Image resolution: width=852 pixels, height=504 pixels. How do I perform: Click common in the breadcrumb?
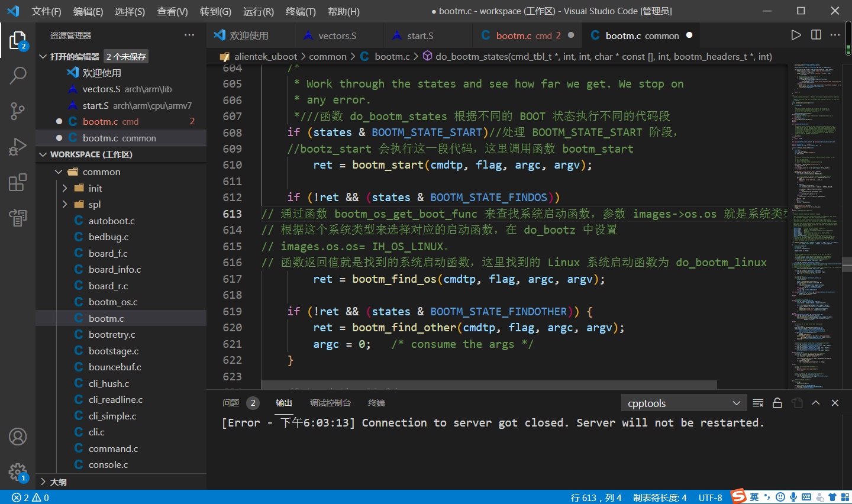(328, 57)
